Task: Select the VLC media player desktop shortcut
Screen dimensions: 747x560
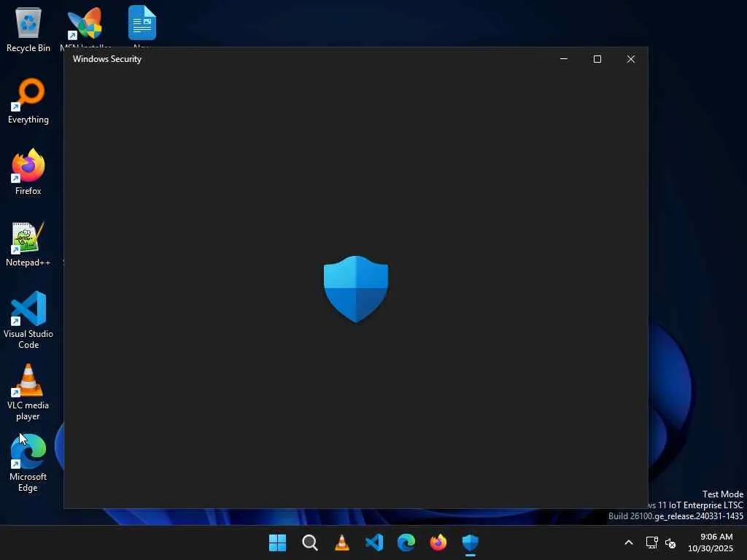Action: tap(28, 392)
